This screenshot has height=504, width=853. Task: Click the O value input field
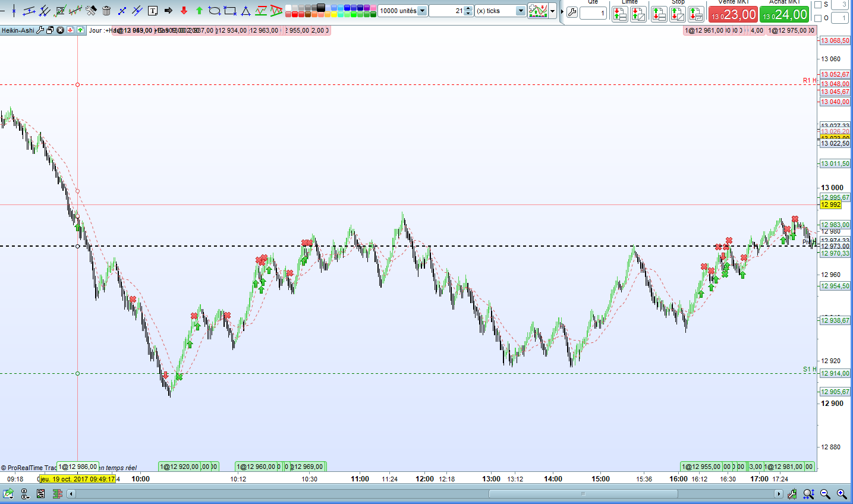pyautogui.click(x=839, y=18)
